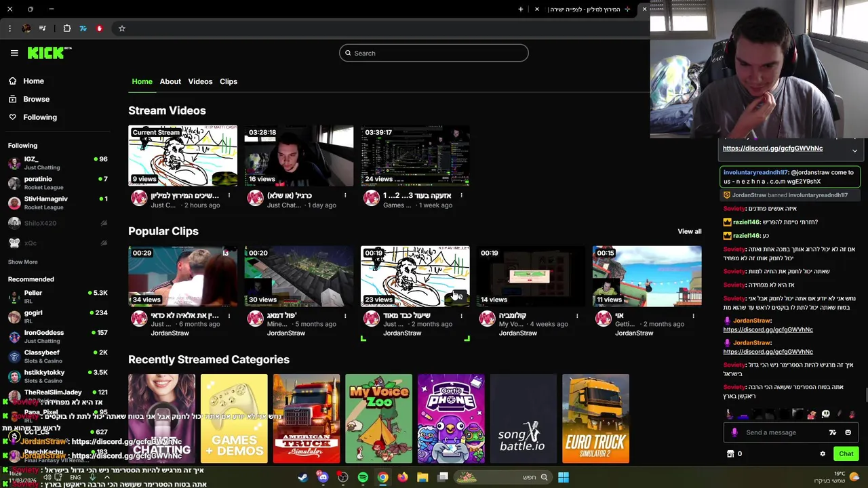Open recommended channel gogirl
This screenshot has height=488, width=868.
[58, 317]
